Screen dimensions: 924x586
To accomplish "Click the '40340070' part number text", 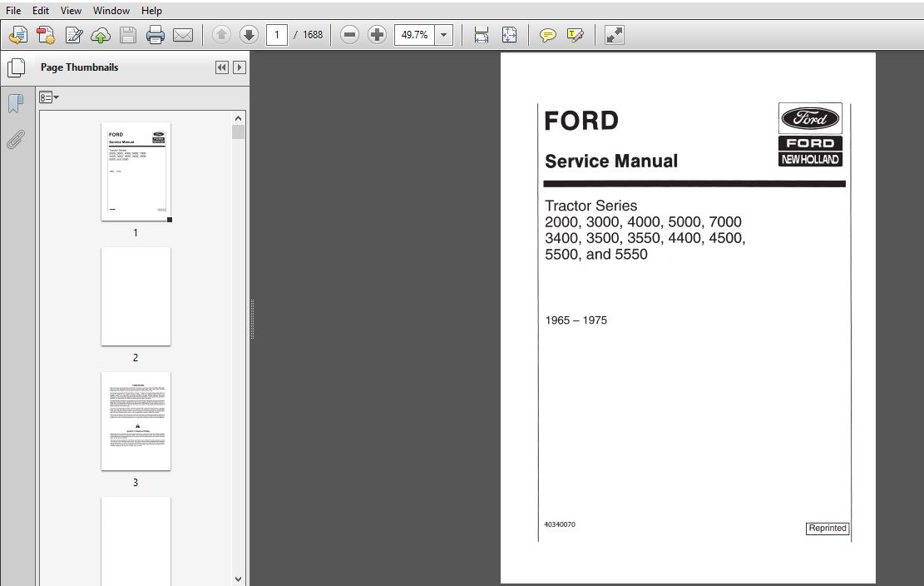I will click(560, 524).
